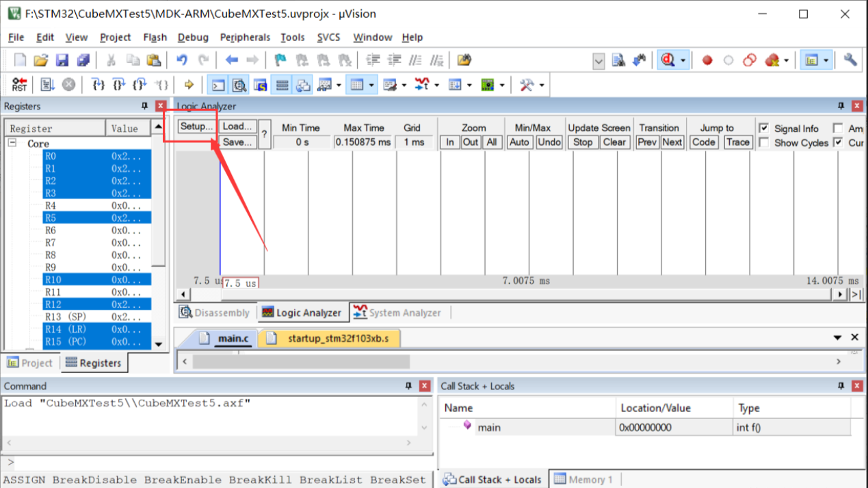
Task: Open the debug session dropdown arrow
Action: (x=683, y=60)
